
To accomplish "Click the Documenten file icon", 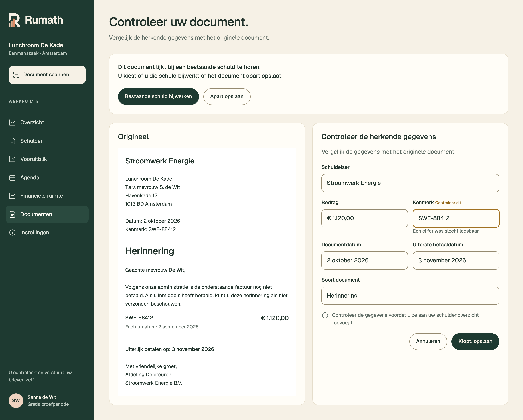I will tap(12, 215).
